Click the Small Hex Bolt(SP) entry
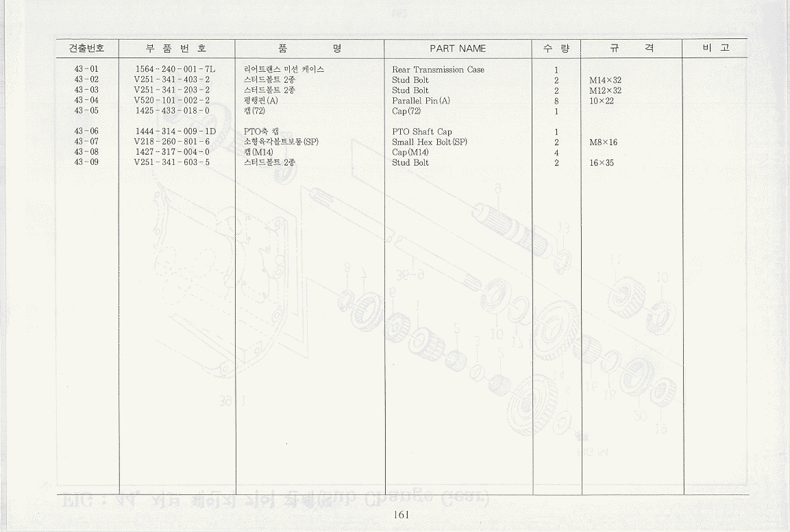This screenshot has width=790, height=532. click(x=430, y=142)
